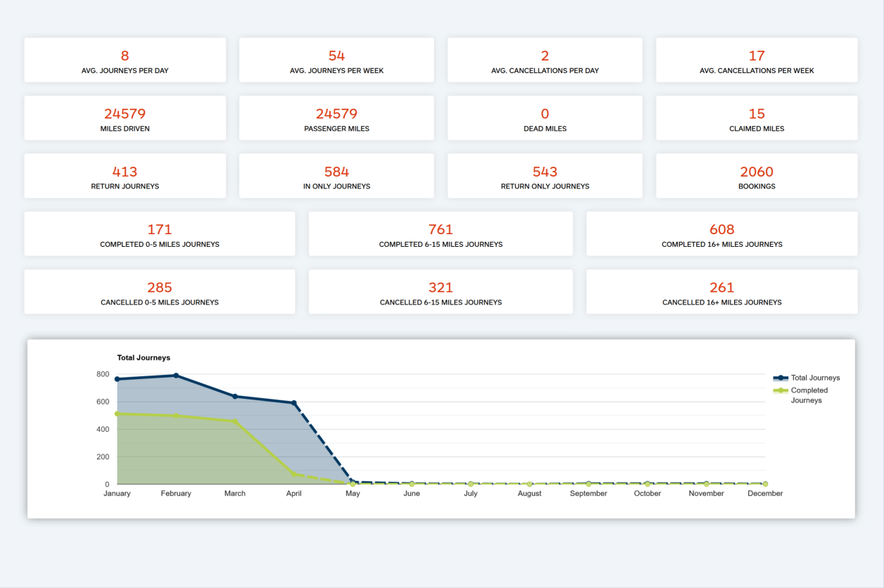The height and width of the screenshot is (588, 884).
Task: Click the Total Journeys February data point
Action: [x=176, y=376]
